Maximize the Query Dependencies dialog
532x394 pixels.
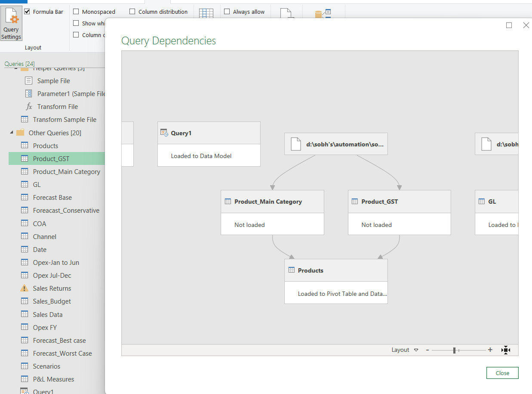pyautogui.click(x=509, y=25)
